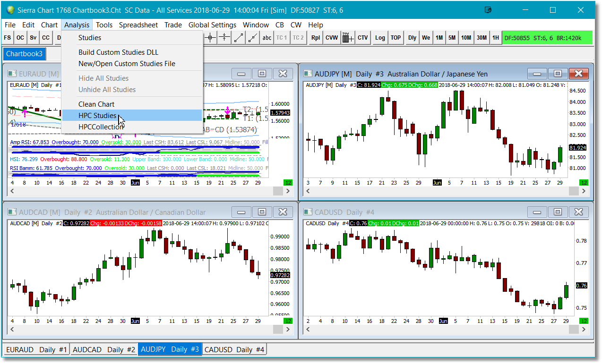Viewport: 602px width, 364px height.
Task: Choose Clean Chart menu entry
Action: point(132,104)
